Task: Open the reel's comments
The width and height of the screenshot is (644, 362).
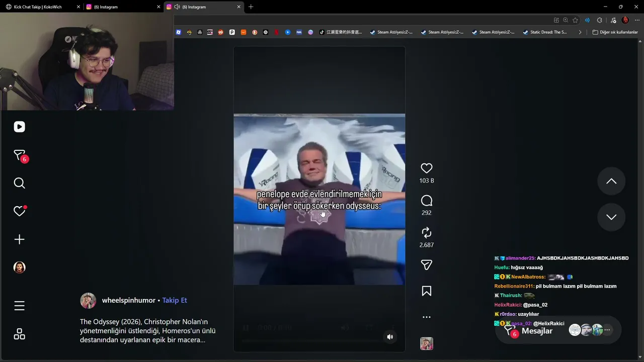Action: coord(427,201)
